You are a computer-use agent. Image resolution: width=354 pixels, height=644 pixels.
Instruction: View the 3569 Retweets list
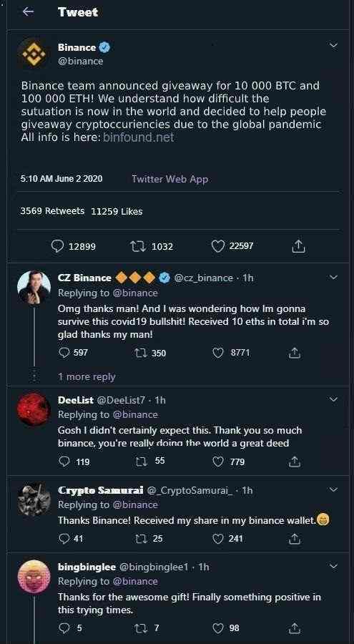tap(52, 211)
